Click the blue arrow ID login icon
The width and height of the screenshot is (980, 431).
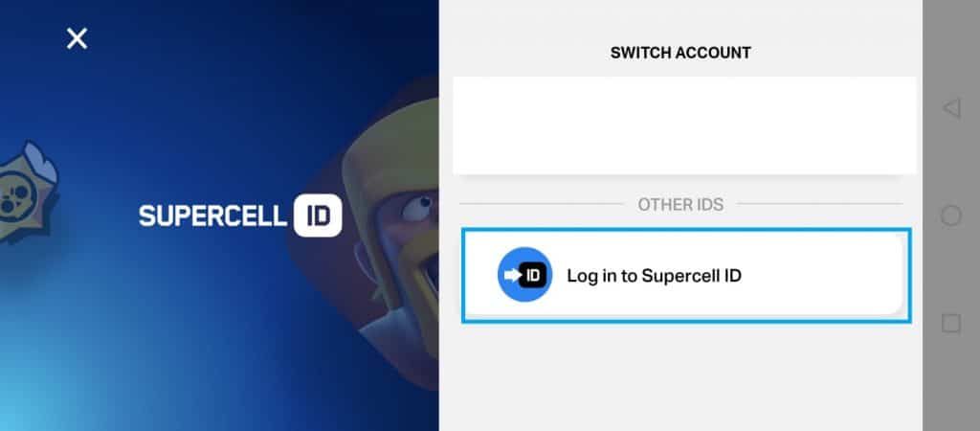(x=525, y=275)
